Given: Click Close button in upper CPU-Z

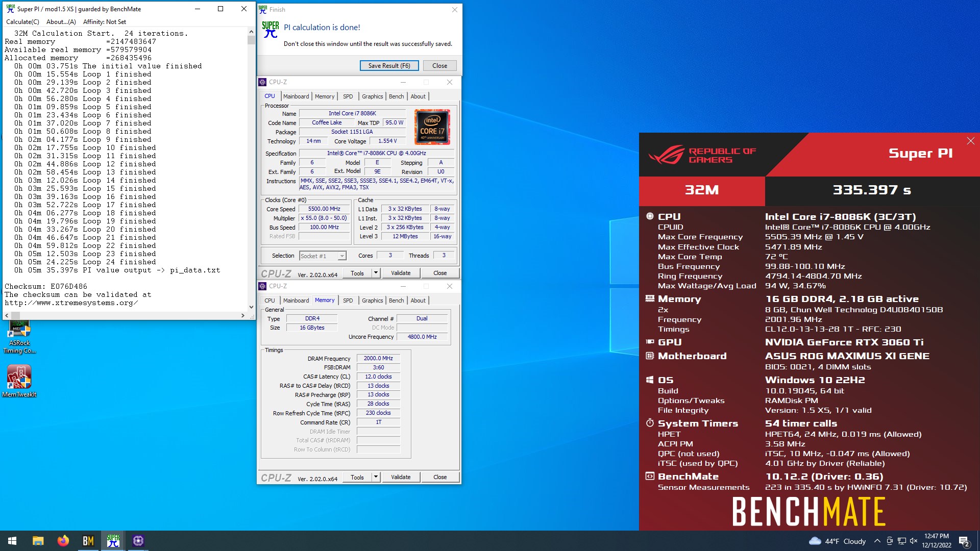Looking at the screenshot, I should click(x=440, y=273).
